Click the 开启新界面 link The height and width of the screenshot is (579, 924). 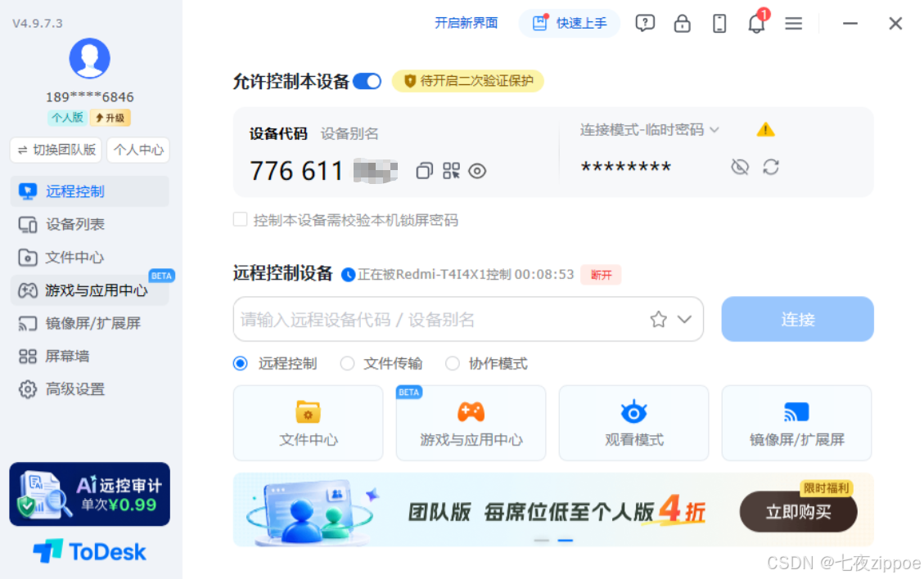point(467,23)
